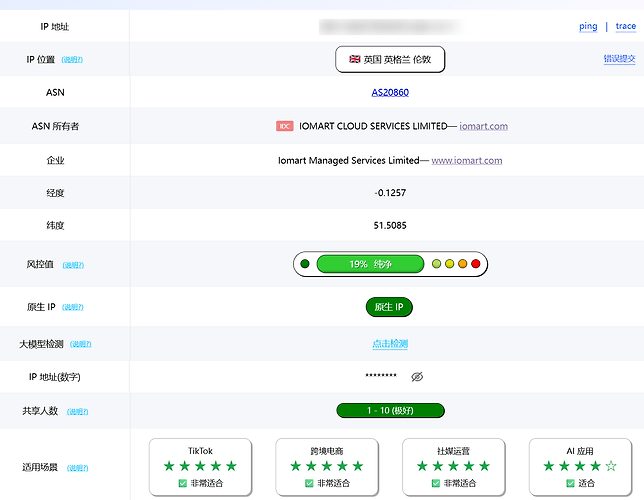Click the light green risk level dot
This screenshot has width=644, height=500.
437,264
